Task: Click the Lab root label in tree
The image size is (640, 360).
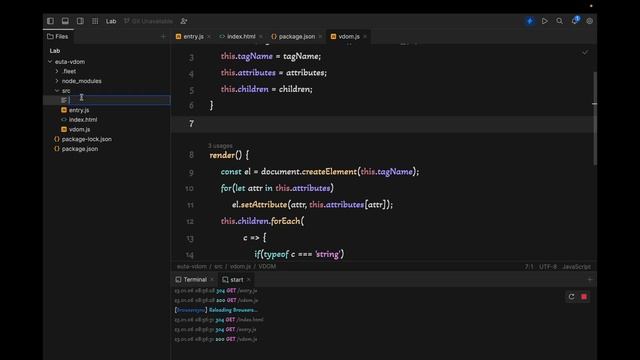Action: (x=55, y=51)
